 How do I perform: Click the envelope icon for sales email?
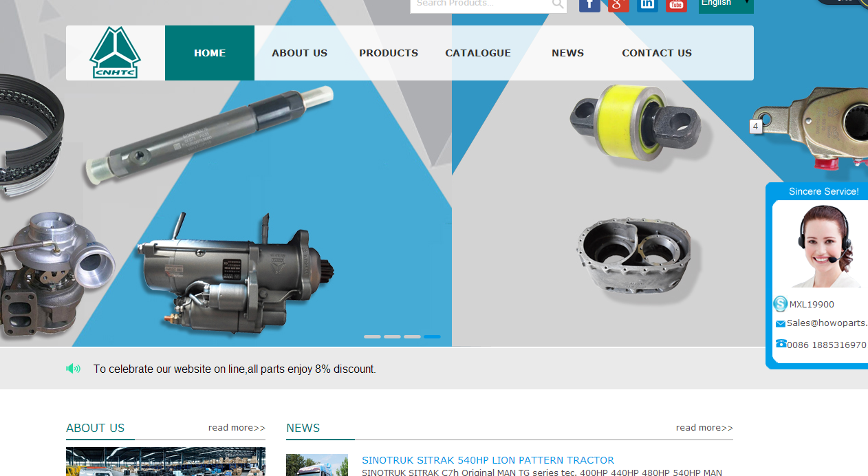point(780,324)
